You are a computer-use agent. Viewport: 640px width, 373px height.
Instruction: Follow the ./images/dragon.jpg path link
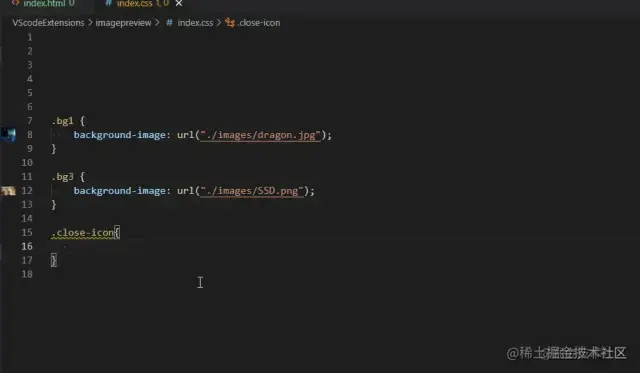point(260,135)
